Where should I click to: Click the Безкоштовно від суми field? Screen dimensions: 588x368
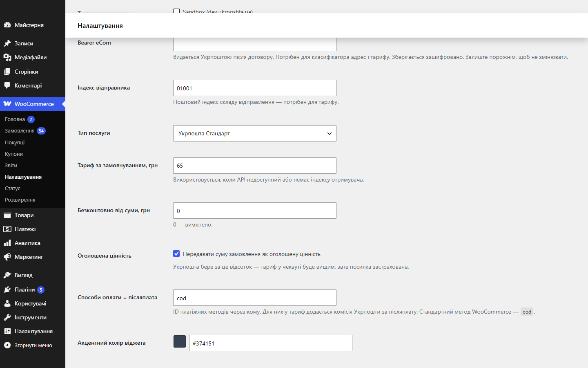[255, 211]
